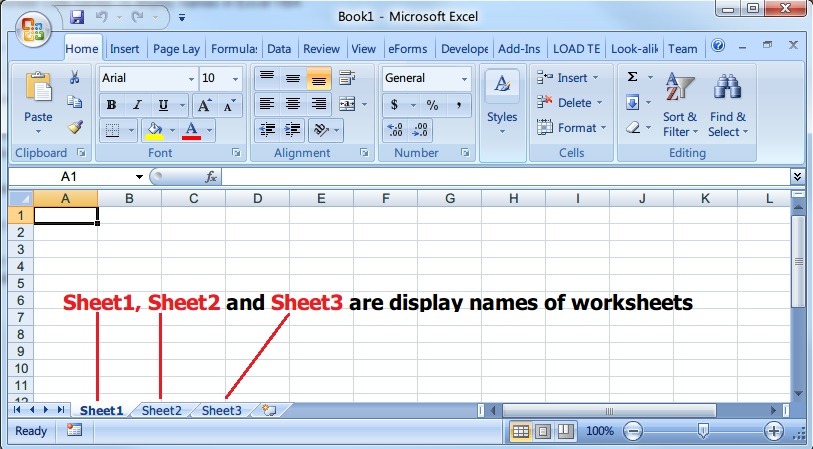This screenshot has width=813, height=449.
Task: Undo the last action
Action: click(x=102, y=17)
